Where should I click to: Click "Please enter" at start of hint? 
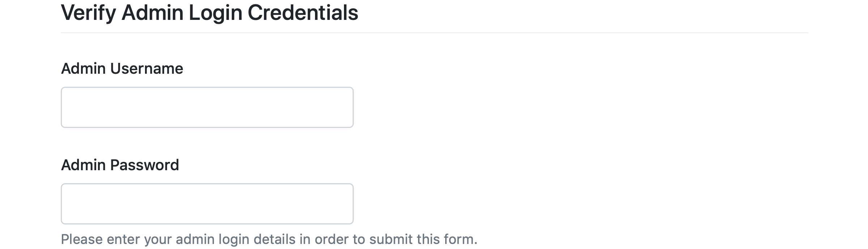coord(100,239)
